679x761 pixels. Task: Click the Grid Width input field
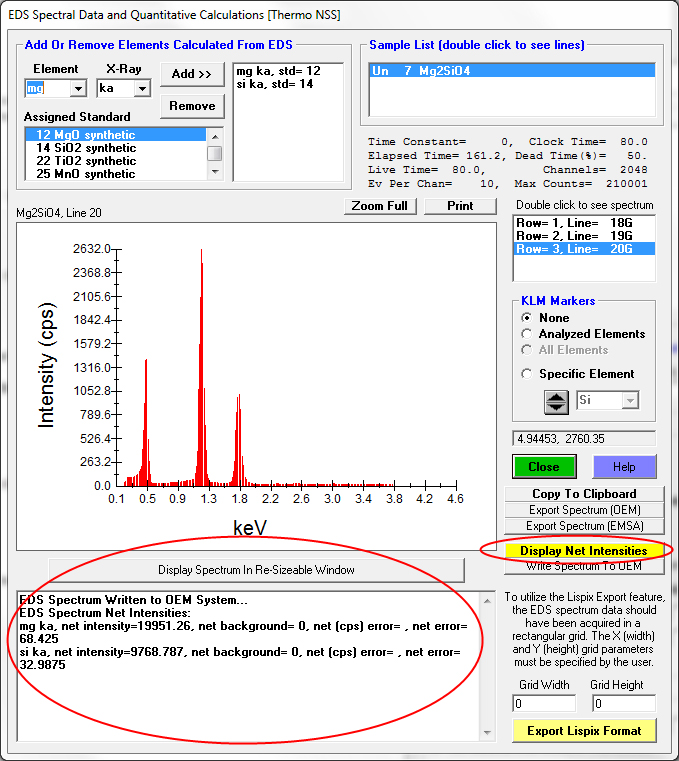coord(545,703)
